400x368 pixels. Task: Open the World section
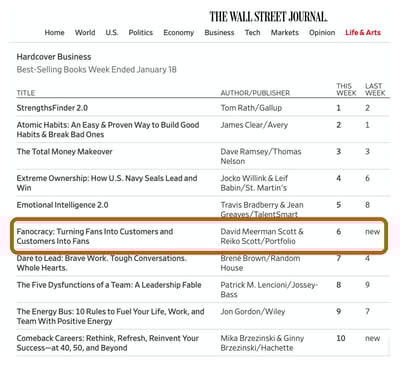click(x=85, y=33)
